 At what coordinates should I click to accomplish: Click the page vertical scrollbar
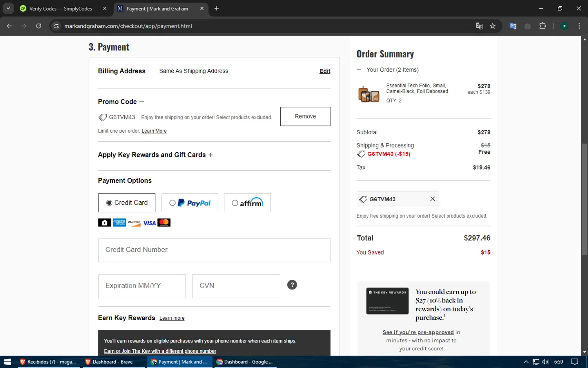(x=584, y=199)
